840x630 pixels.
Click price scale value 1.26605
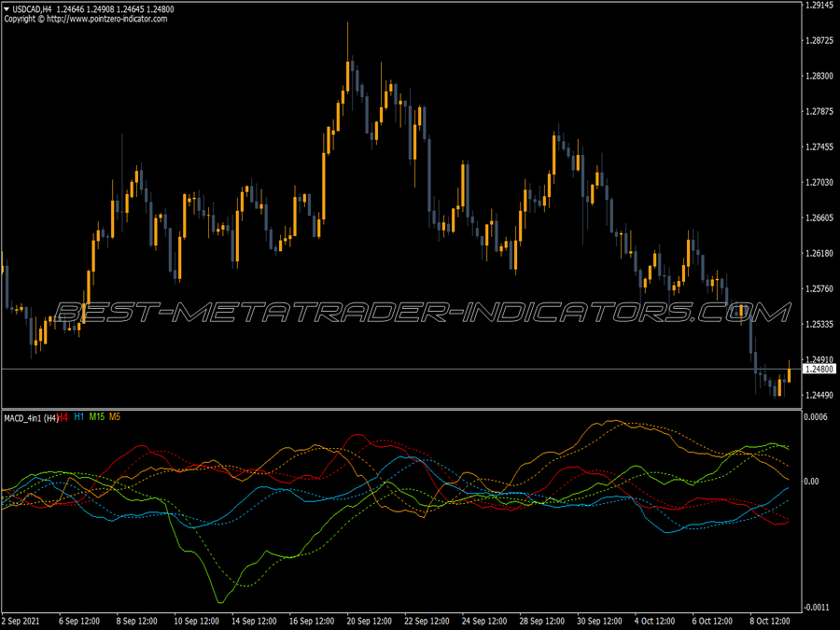(819, 217)
